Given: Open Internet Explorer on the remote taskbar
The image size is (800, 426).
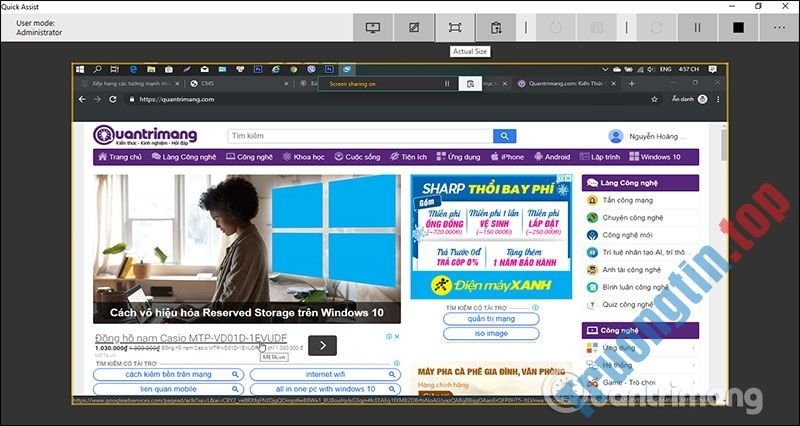Looking at the screenshot, I should tap(276, 69).
